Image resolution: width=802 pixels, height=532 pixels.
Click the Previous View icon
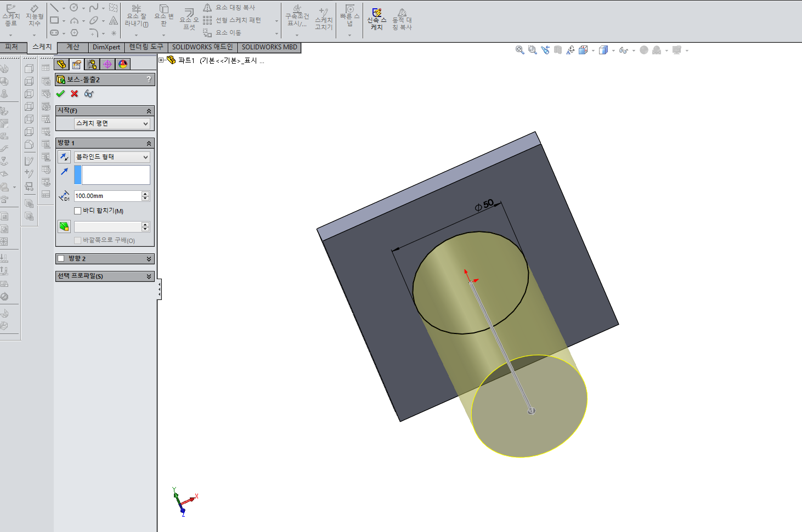pyautogui.click(x=545, y=50)
